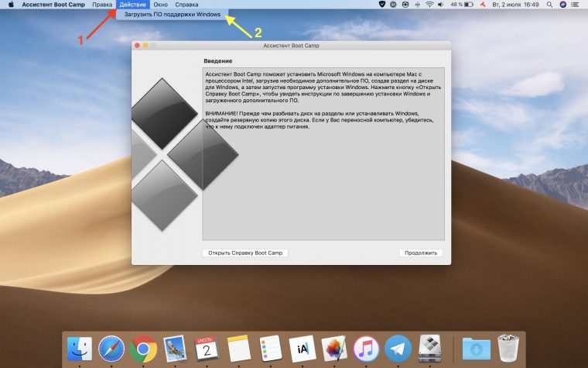
Task: Open the Справка menu
Action: click(186, 5)
